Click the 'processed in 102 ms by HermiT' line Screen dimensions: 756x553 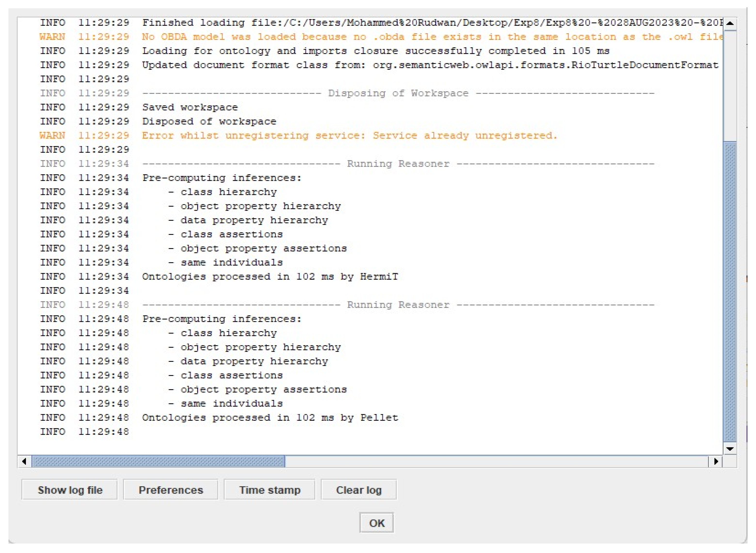pos(270,277)
